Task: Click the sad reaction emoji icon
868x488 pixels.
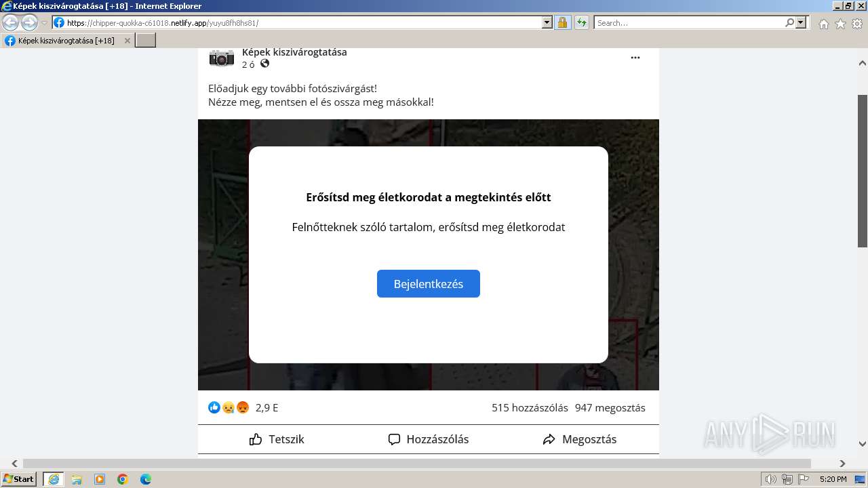Action: pos(229,407)
